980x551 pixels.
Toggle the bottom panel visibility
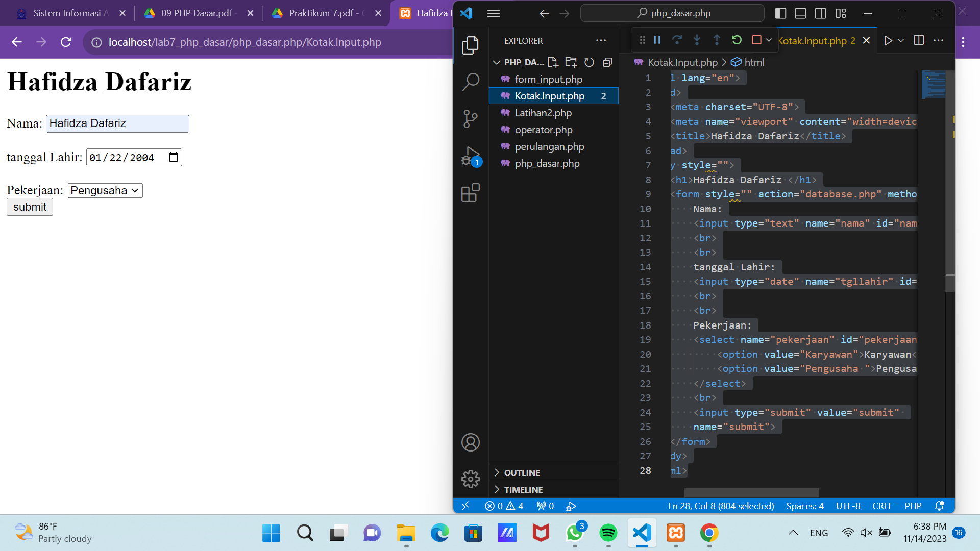[800, 13]
